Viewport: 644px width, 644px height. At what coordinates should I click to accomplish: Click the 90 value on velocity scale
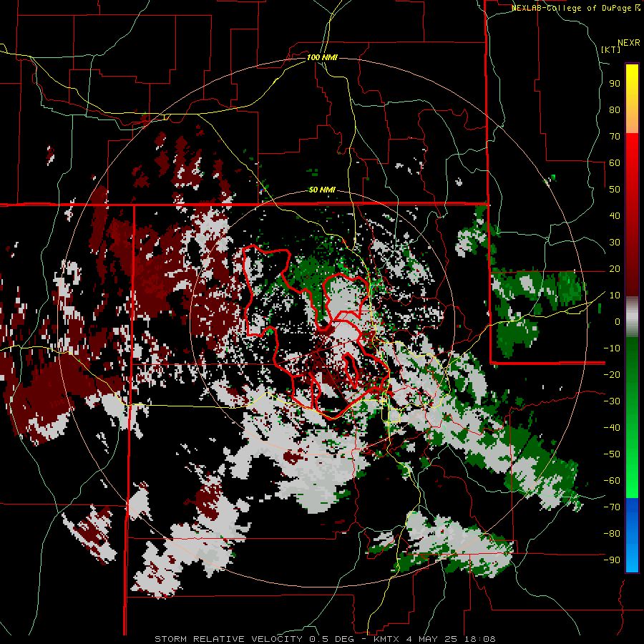coord(615,84)
